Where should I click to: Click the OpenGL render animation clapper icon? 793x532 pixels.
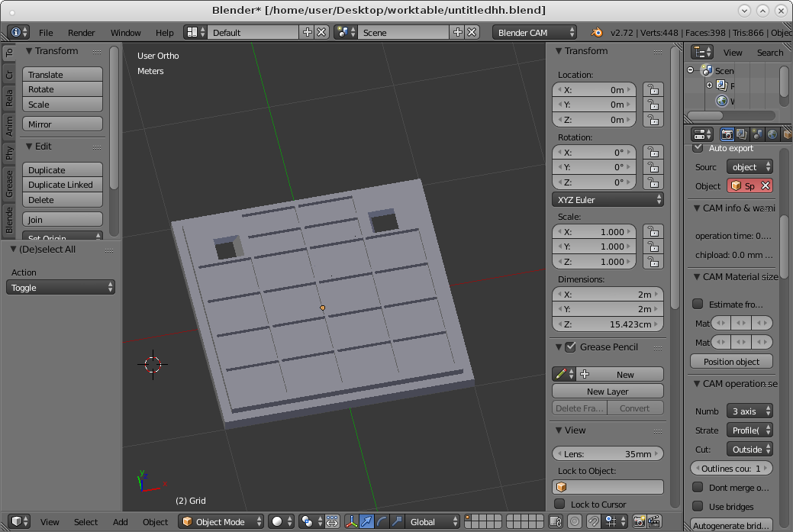click(x=654, y=521)
